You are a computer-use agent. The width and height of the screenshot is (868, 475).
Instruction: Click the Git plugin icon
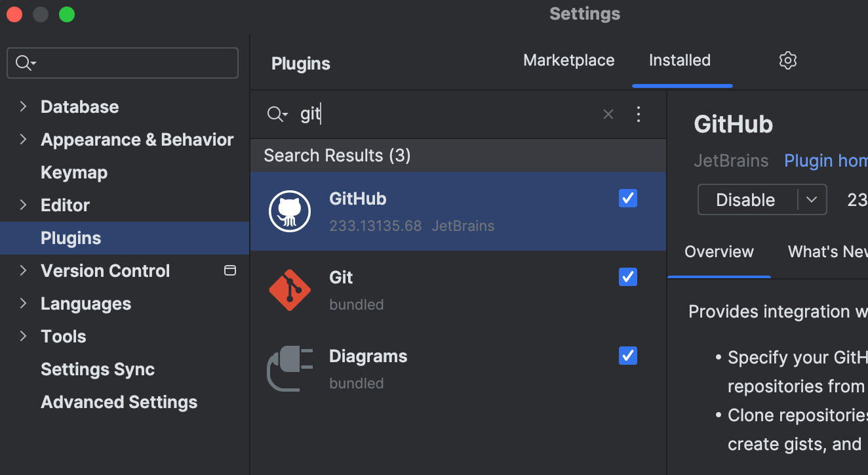pos(289,289)
